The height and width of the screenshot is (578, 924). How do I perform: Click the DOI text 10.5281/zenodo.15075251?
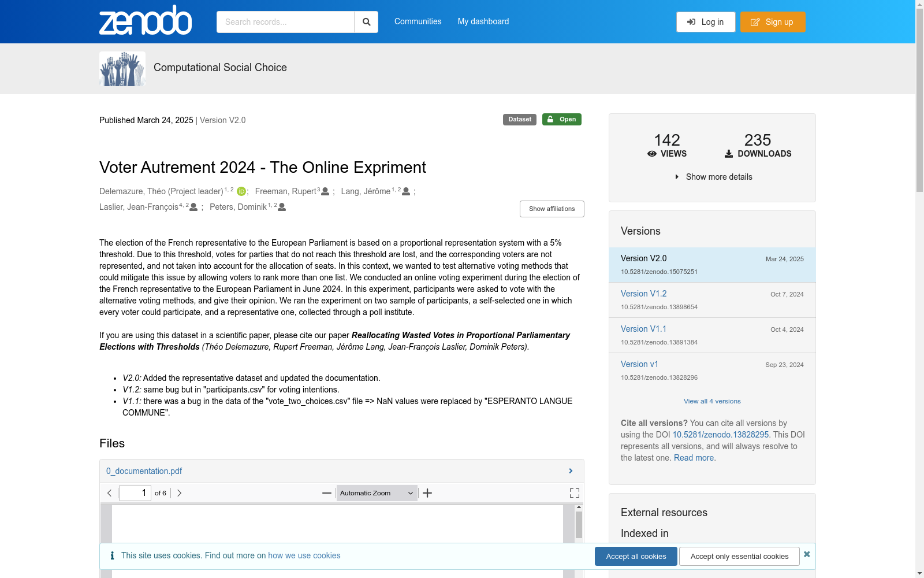point(659,272)
